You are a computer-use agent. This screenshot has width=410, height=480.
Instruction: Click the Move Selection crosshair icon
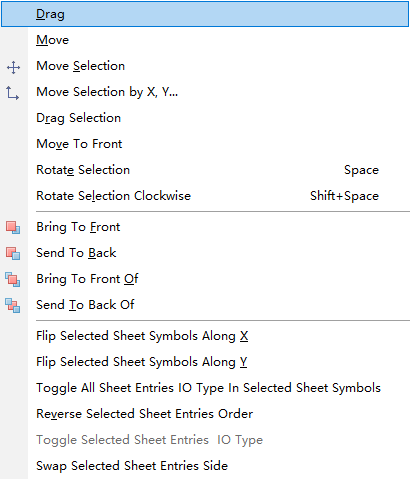pyautogui.click(x=13, y=67)
